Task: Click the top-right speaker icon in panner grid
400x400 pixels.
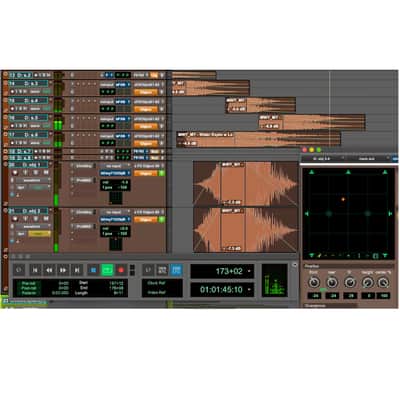Action: point(385,172)
